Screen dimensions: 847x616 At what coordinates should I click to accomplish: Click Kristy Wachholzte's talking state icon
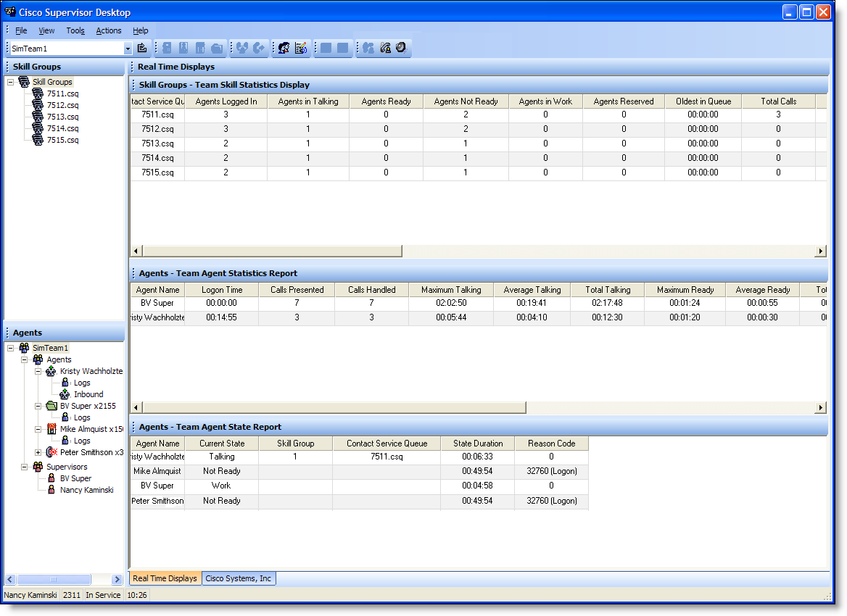coord(51,371)
